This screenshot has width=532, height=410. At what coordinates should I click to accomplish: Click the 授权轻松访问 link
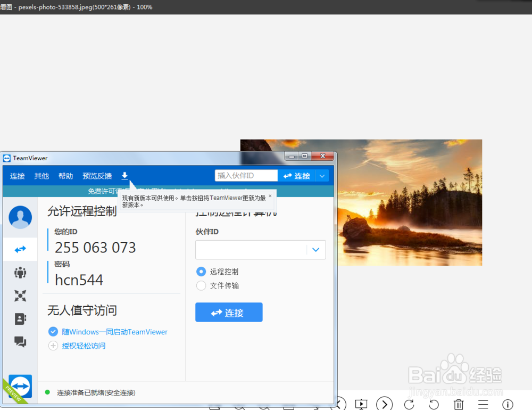point(84,346)
